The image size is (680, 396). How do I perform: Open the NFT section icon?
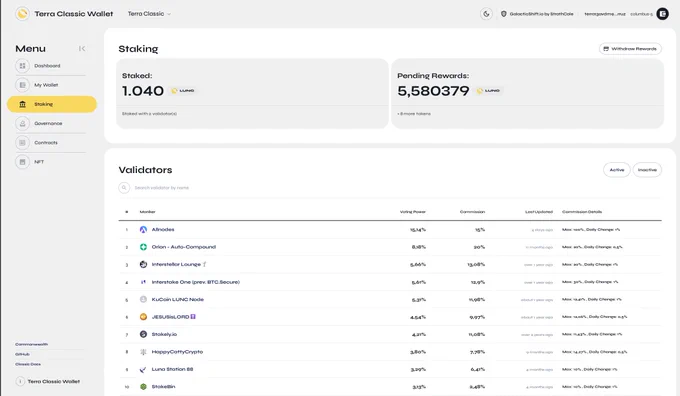pyautogui.click(x=23, y=162)
